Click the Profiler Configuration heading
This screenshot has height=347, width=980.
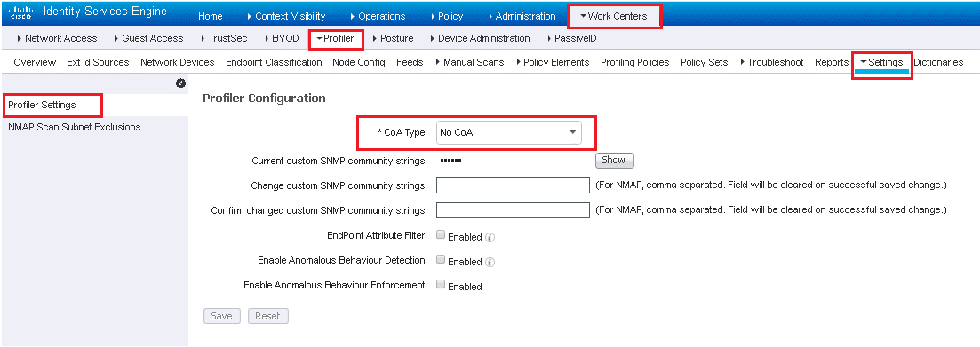pyautogui.click(x=264, y=98)
